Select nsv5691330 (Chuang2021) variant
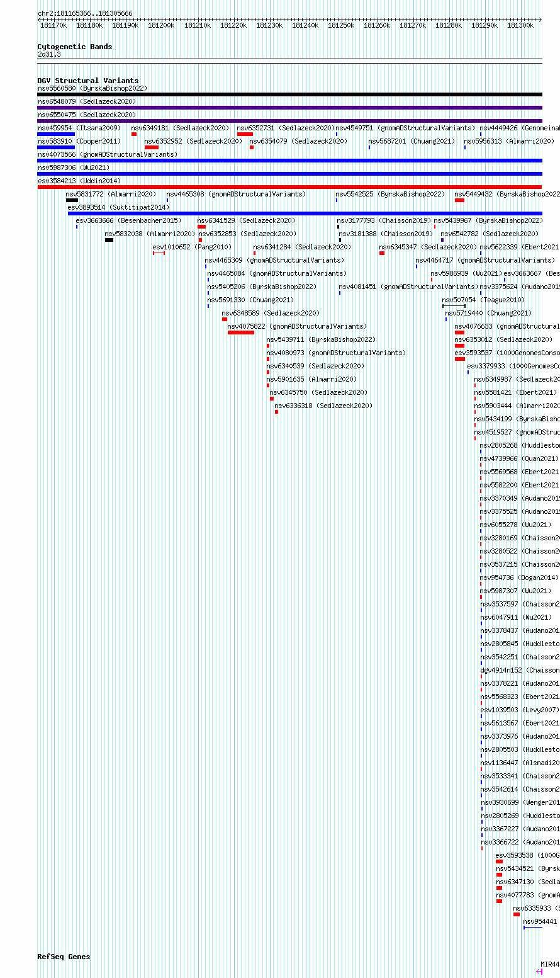The height and width of the screenshot is (978, 560). point(251,300)
